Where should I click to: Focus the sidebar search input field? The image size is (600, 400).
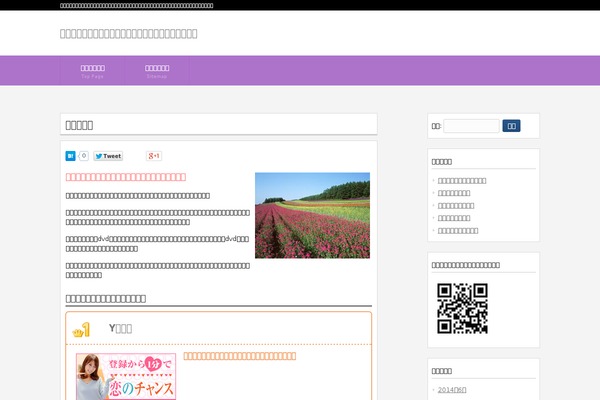pos(471,126)
